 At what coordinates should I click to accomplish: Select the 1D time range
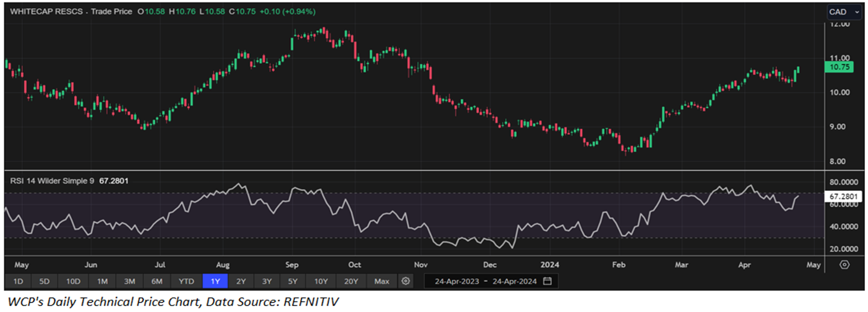click(19, 281)
